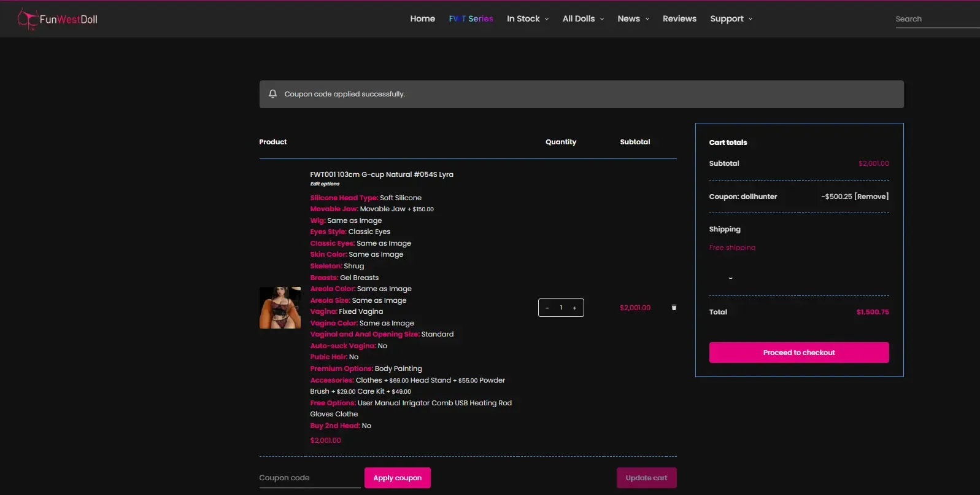Click the Coupon code applied successfully message
The width and height of the screenshot is (980, 495).
(344, 94)
